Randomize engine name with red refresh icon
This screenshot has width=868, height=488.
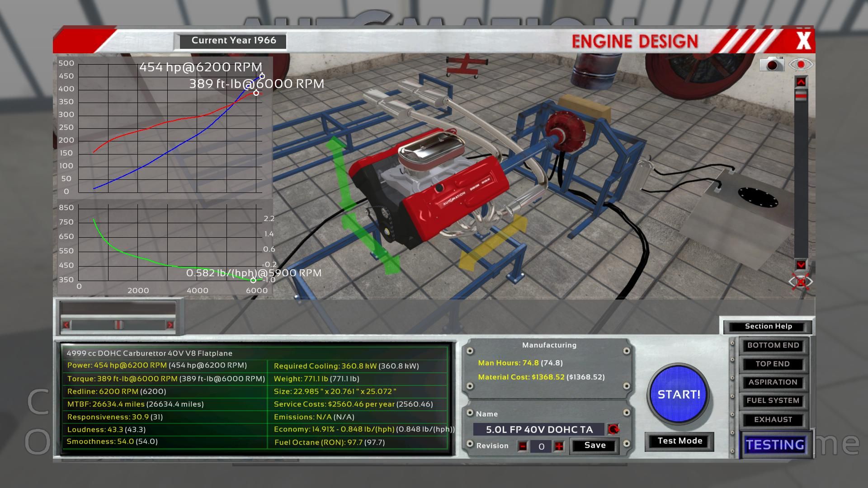pyautogui.click(x=613, y=429)
